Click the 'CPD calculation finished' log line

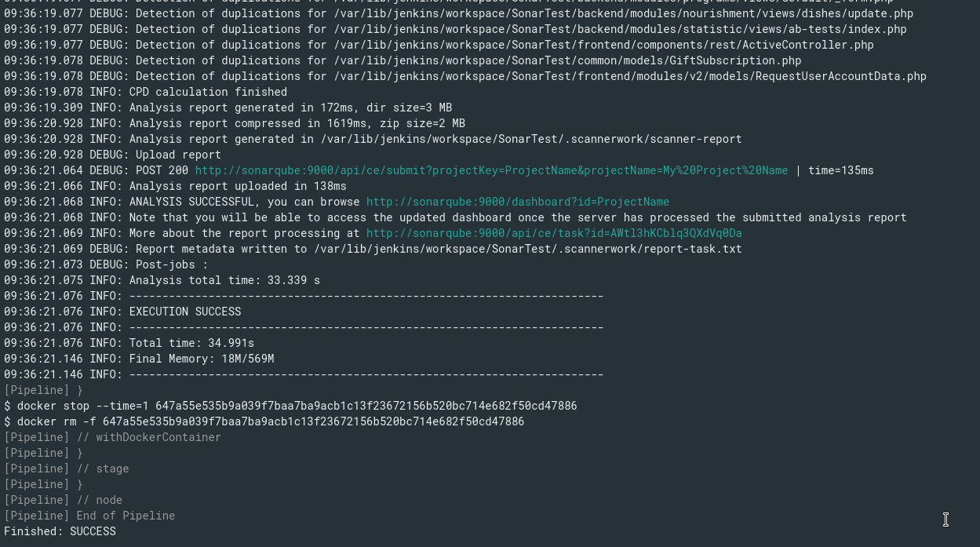[x=208, y=92]
